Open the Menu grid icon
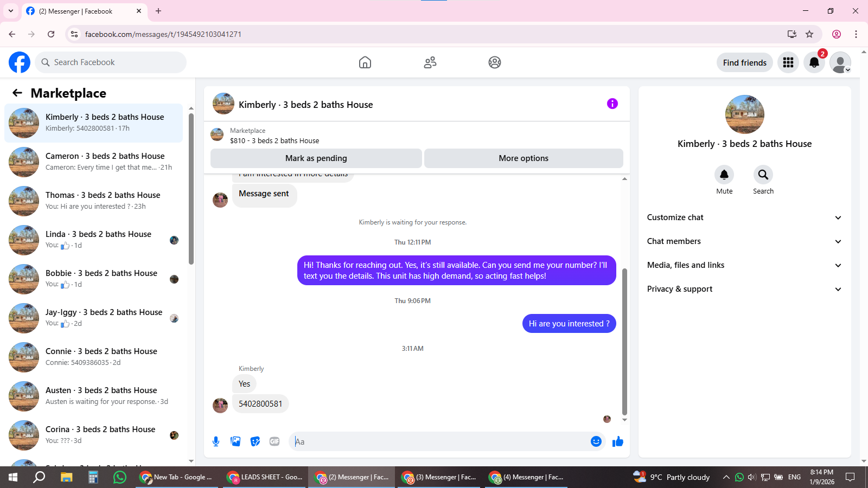The image size is (868, 488). (788, 62)
